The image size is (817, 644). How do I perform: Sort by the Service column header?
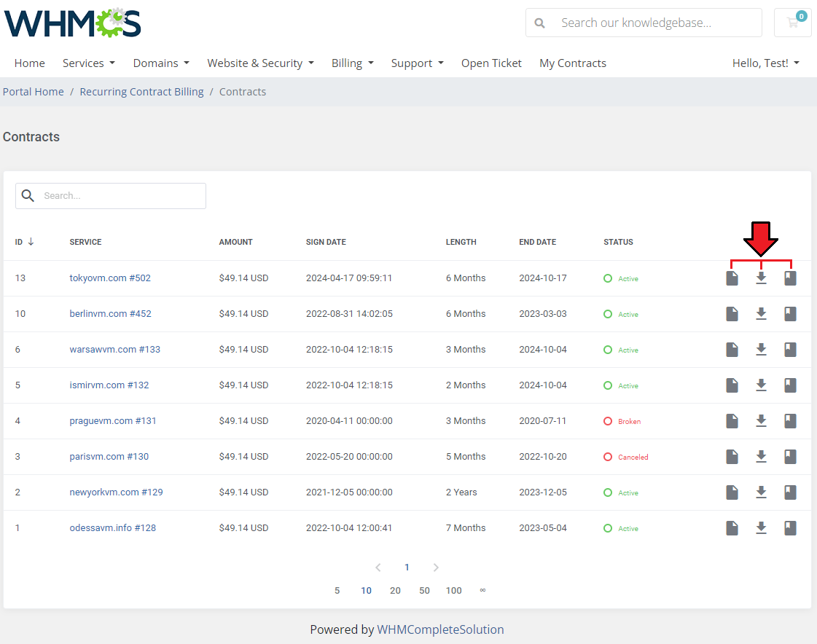pyautogui.click(x=85, y=242)
